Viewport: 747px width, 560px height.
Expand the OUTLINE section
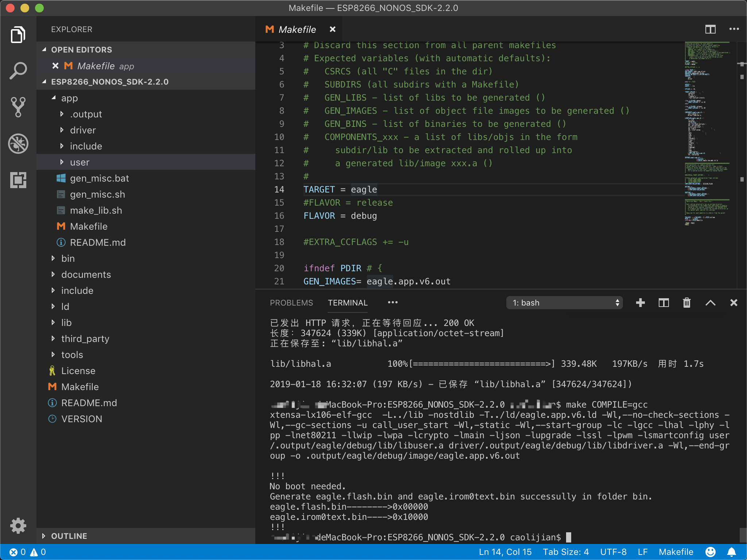[69, 536]
